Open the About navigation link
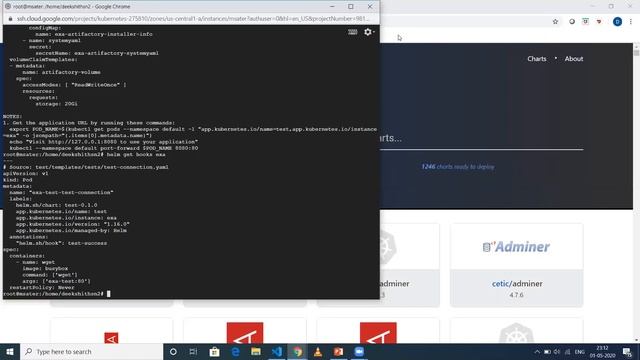640x360 pixels. pyautogui.click(x=573, y=59)
